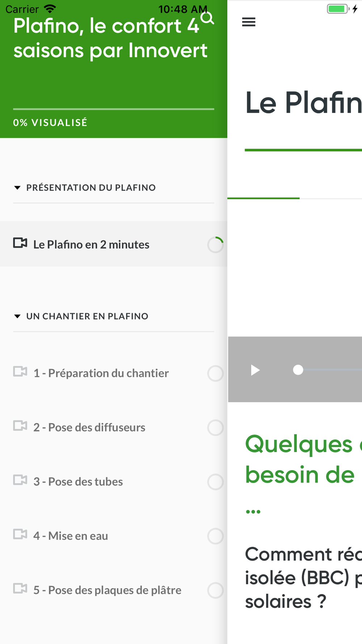
Task: Click the video progress slider knob
Action: tap(298, 370)
